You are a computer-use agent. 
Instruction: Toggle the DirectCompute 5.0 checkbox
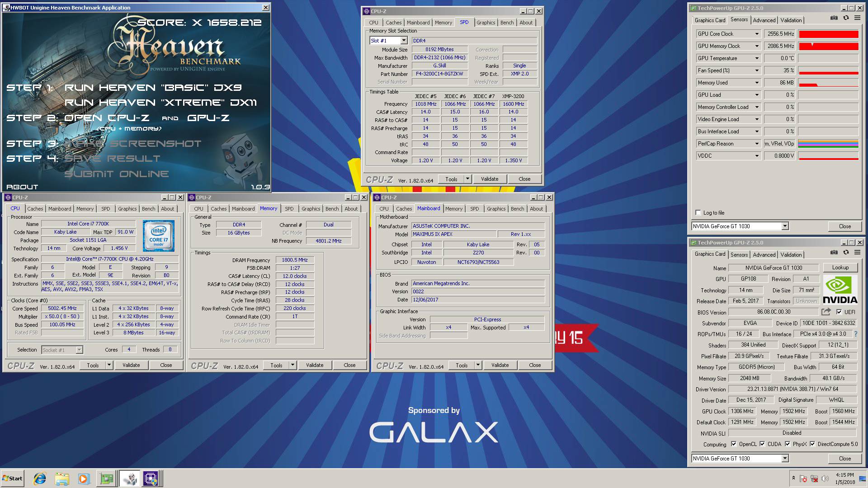click(812, 444)
